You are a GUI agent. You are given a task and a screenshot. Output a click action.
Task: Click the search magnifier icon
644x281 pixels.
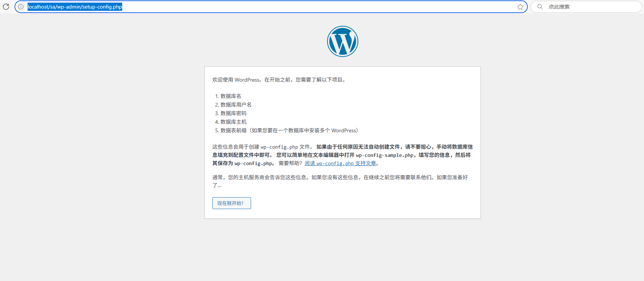[540, 7]
